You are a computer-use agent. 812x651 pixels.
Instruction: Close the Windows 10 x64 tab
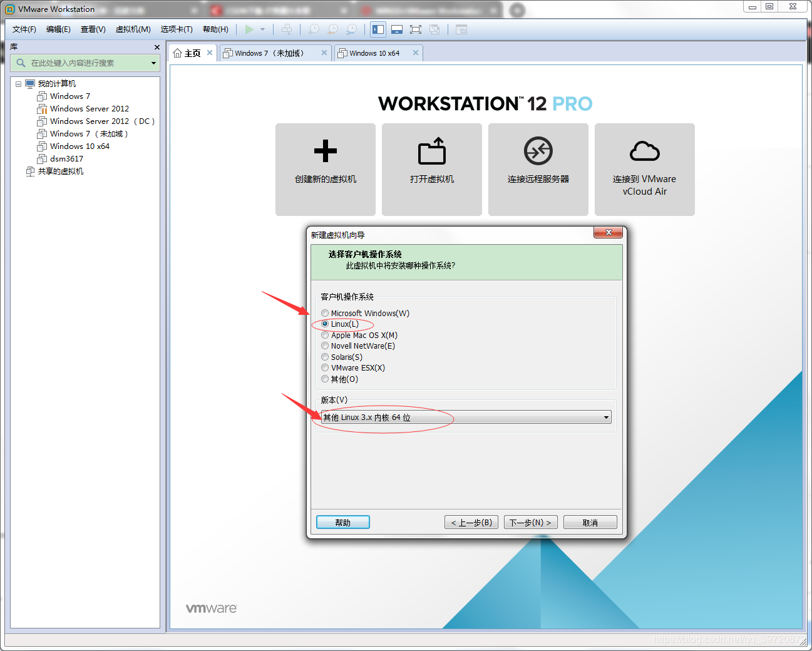click(x=416, y=53)
